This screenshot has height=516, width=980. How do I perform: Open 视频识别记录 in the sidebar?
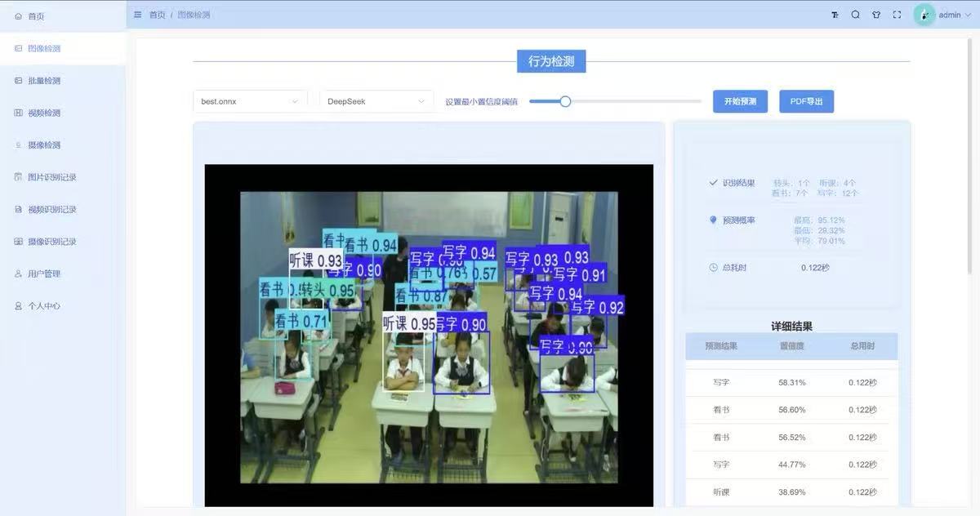63,210
